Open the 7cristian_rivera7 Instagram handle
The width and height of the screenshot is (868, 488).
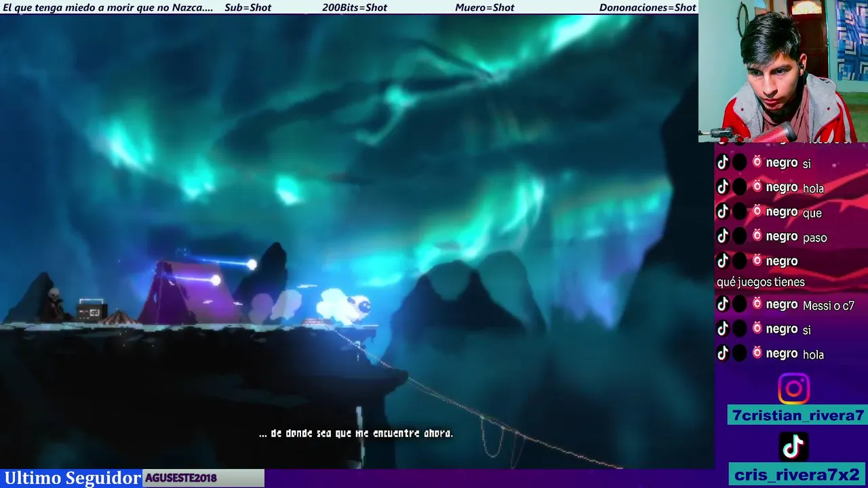click(x=798, y=415)
